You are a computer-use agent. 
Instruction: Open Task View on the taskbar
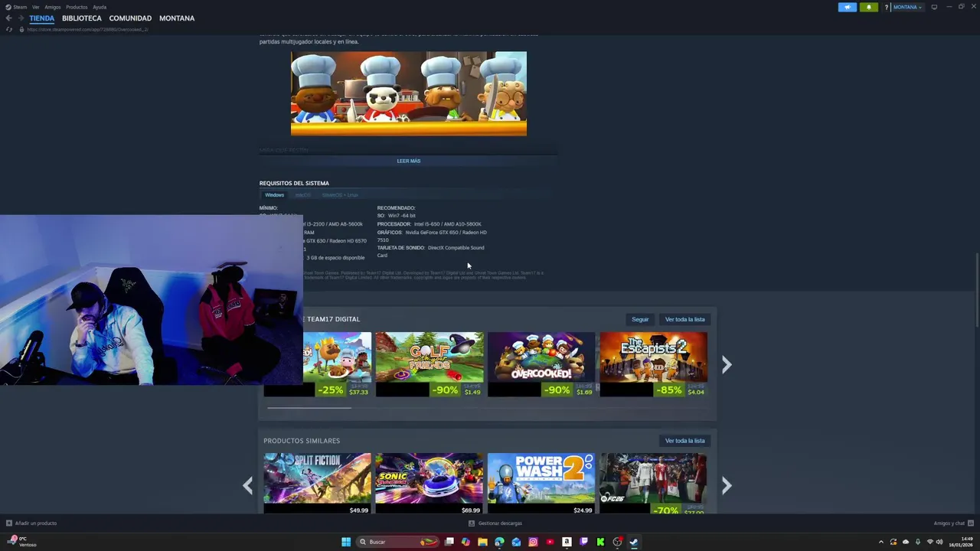(x=449, y=542)
